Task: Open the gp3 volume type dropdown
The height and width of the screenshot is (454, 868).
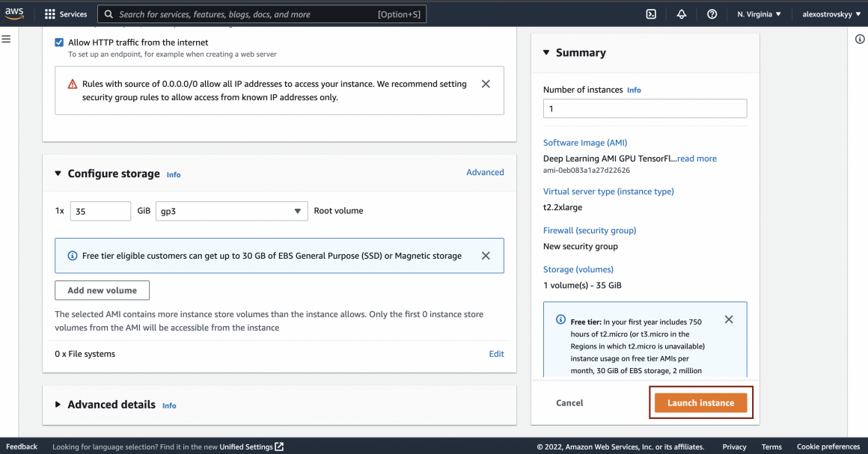Action: [231, 211]
